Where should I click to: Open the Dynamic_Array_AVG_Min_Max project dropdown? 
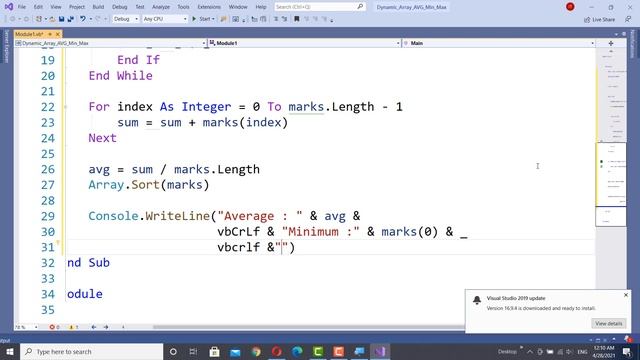tap(110, 43)
